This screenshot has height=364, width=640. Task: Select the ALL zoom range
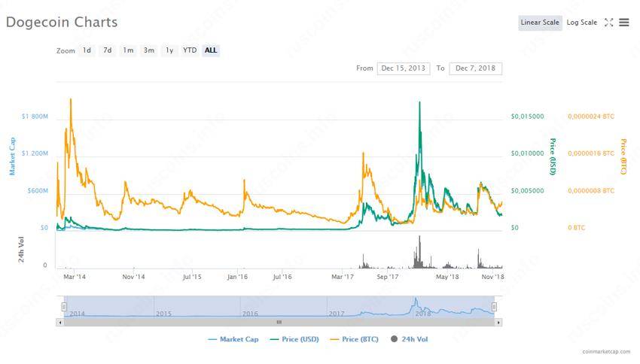pyautogui.click(x=211, y=50)
